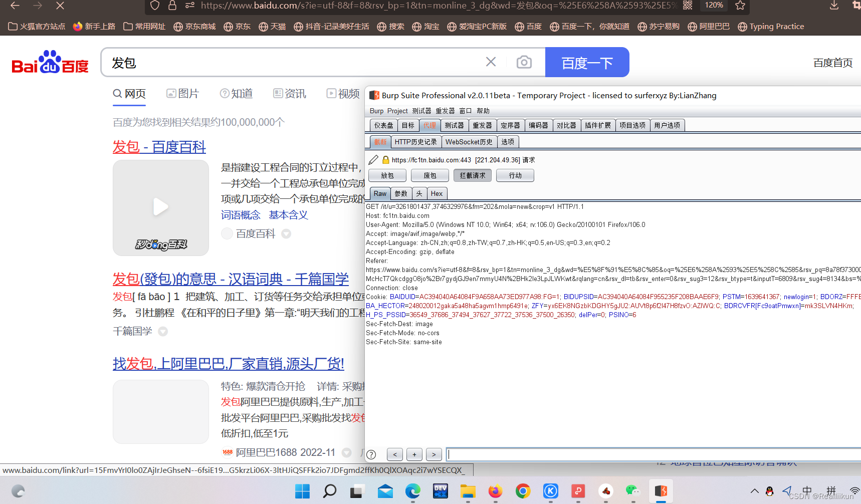Open Firefox downloads arrow icon
The image size is (861, 504).
(x=834, y=5)
